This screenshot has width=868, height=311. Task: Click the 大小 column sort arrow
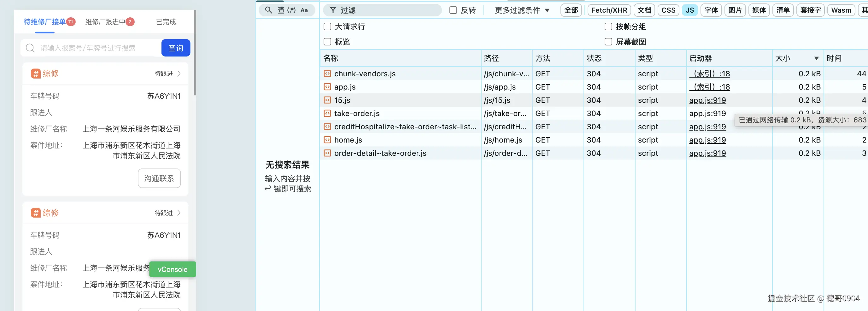[x=816, y=58]
